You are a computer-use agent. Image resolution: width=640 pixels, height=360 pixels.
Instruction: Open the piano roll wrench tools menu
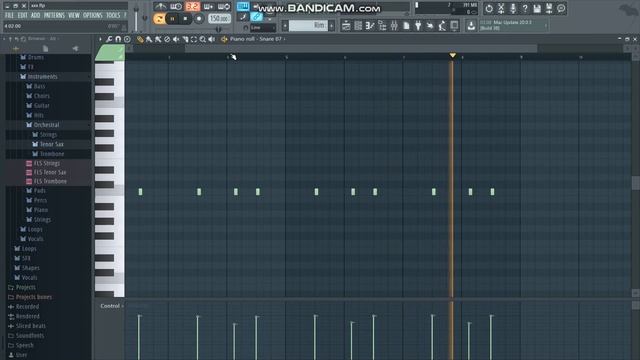tap(109, 39)
